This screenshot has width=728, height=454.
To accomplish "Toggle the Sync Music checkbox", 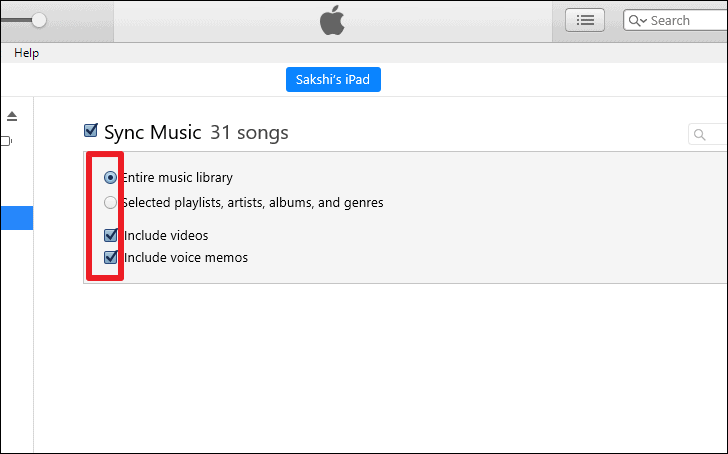I will point(91,130).
